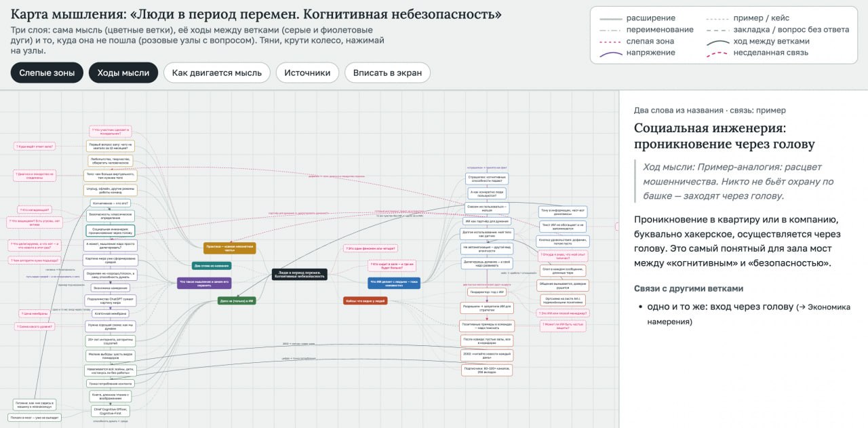Select blue branch «Что ИИ делает с людьми»

point(394,283)
